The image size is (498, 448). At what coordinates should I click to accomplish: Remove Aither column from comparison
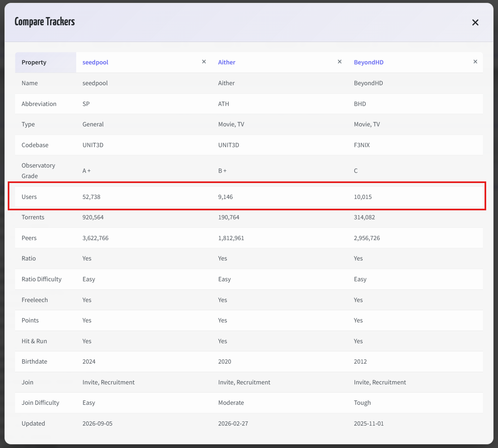click(339, 62)
